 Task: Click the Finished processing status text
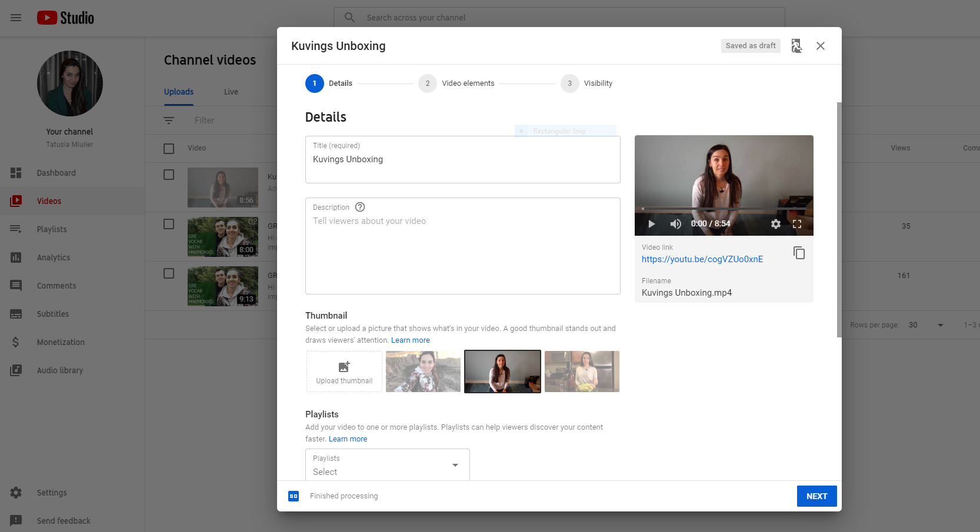344,496
